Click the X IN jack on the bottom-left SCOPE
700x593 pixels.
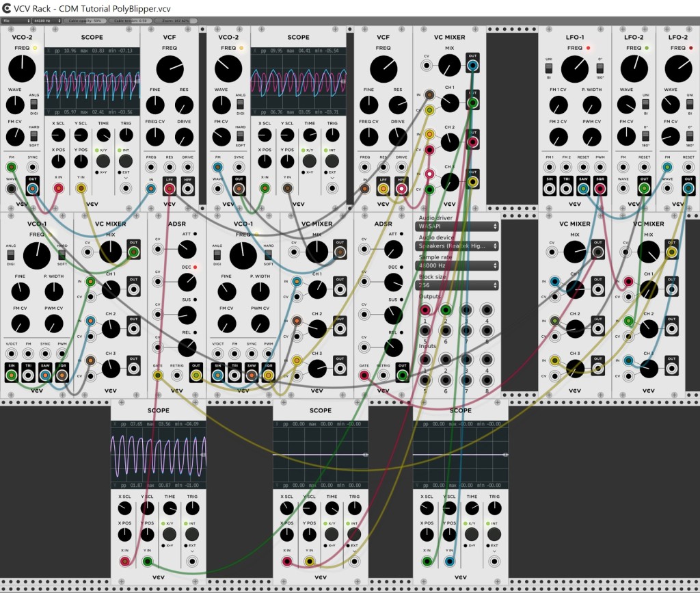coord(125,562)
